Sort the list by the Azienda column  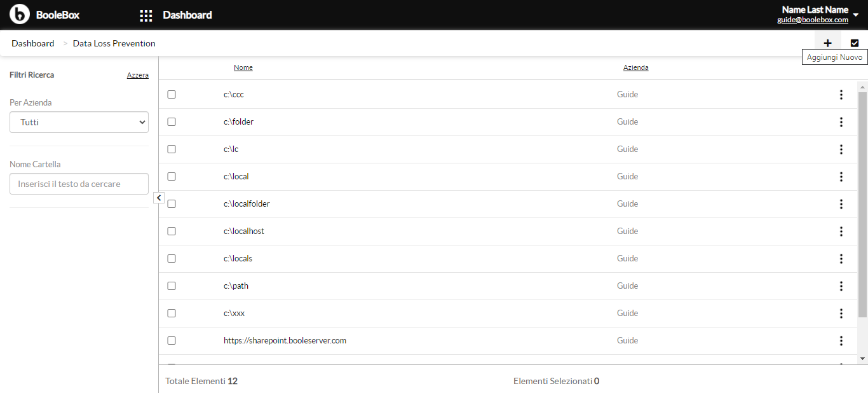(x=635, y=67)
